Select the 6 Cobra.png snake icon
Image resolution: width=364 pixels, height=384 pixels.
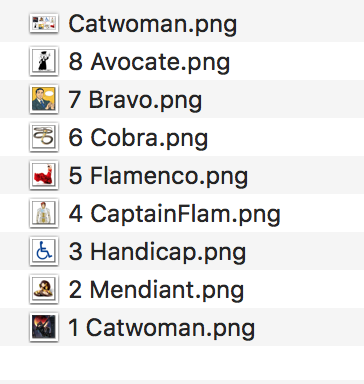[44, 137]
